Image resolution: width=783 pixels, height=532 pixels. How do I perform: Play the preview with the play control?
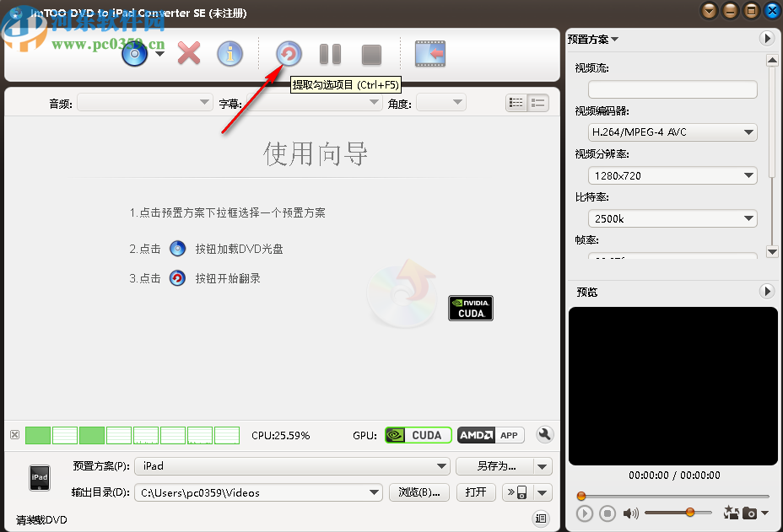click(x=585, y=513)
